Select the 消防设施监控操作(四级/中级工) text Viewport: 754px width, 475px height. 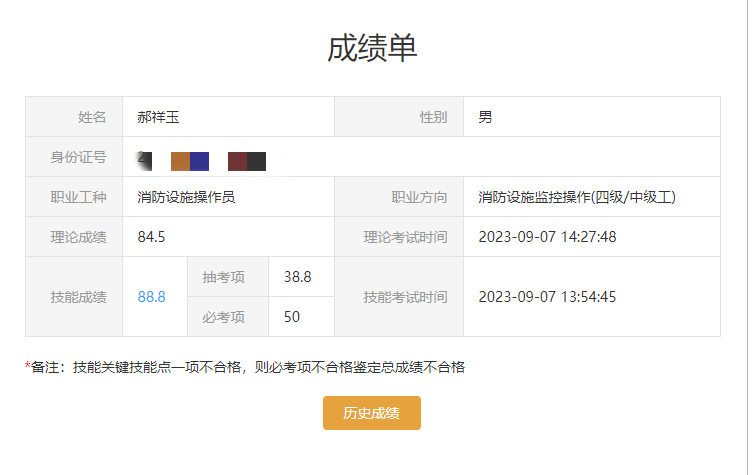tap(577, 197)
